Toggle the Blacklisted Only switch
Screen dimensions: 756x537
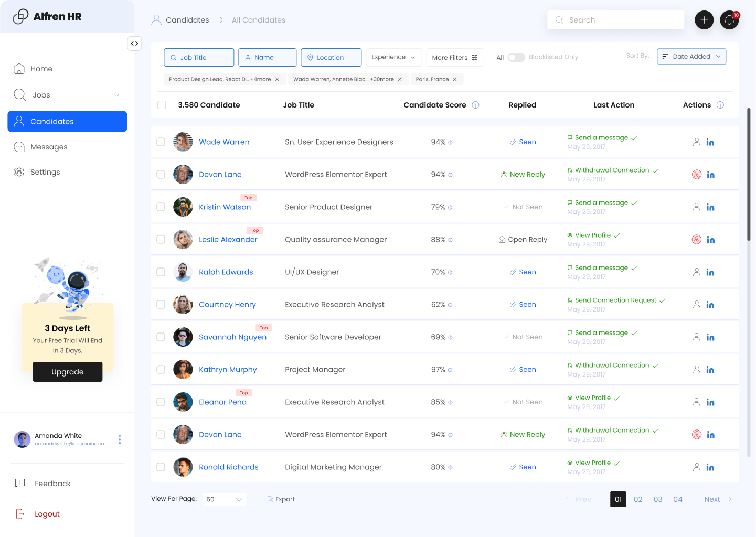point(516,58)
